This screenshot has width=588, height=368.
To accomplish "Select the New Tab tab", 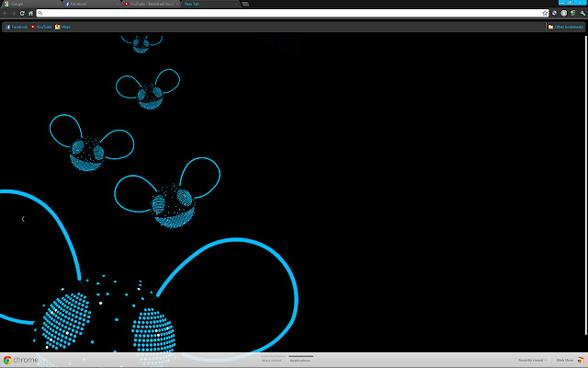I will coord(210,4).
